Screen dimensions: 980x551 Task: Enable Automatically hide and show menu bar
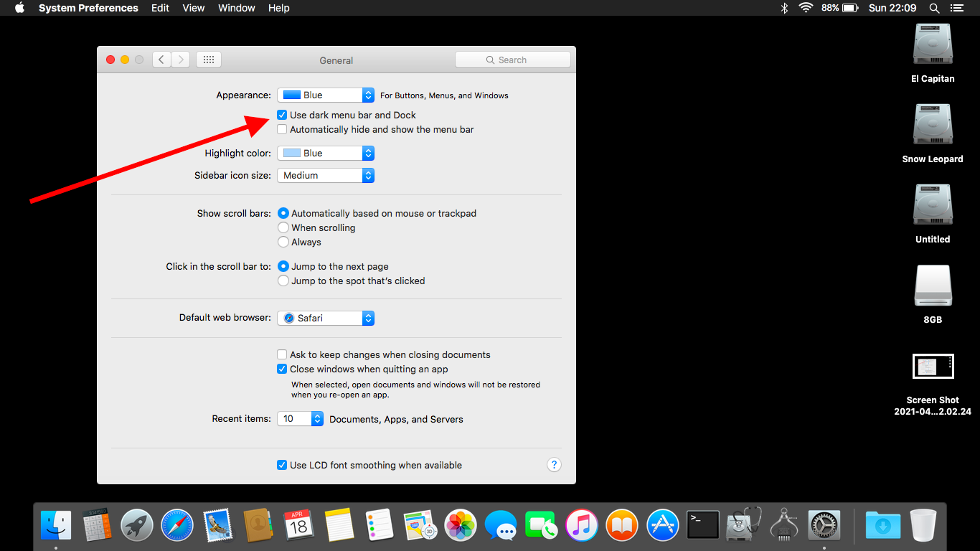(x=283, y=129)
